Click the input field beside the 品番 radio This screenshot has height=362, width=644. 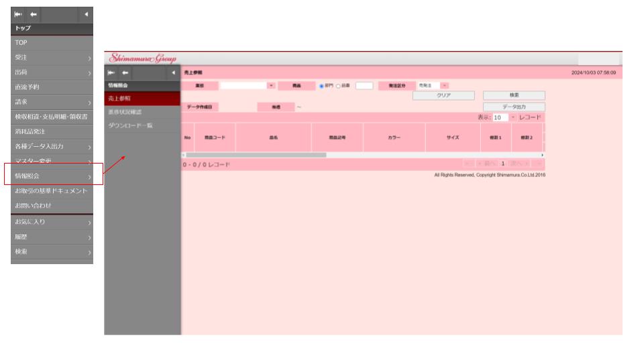364,86
